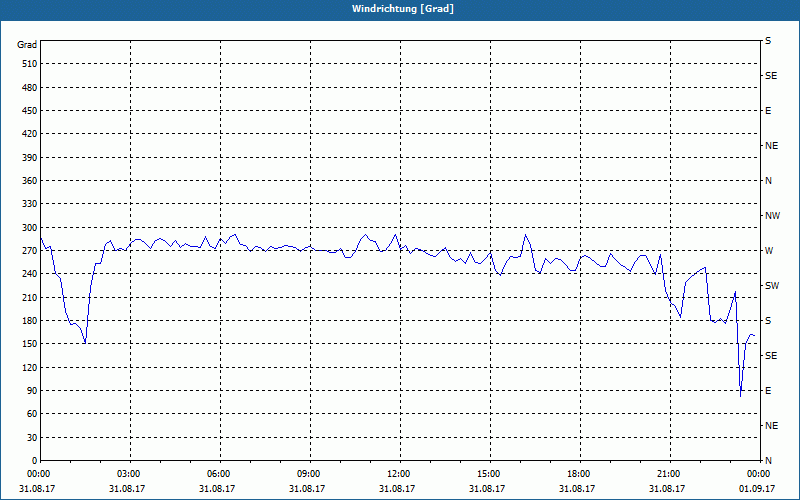Screen dimensions: 800x500
Task: Select the 330 left axis label
Action: pos(30,204)
